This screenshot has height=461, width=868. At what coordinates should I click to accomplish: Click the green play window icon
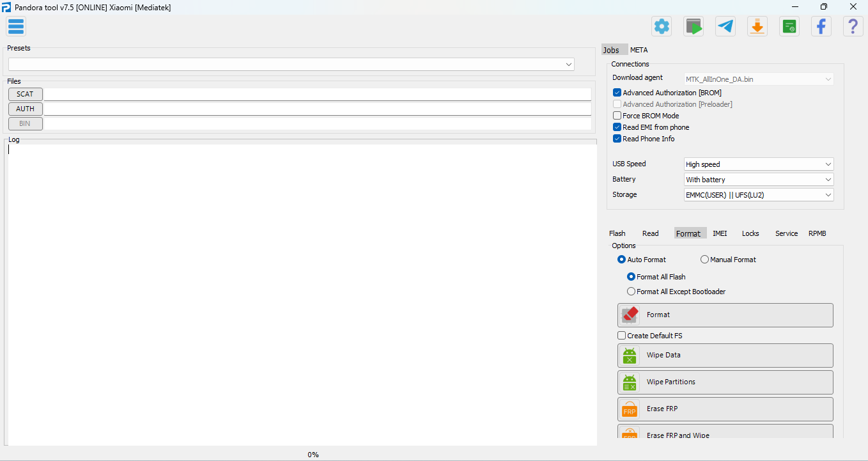(x=694, y=26)
